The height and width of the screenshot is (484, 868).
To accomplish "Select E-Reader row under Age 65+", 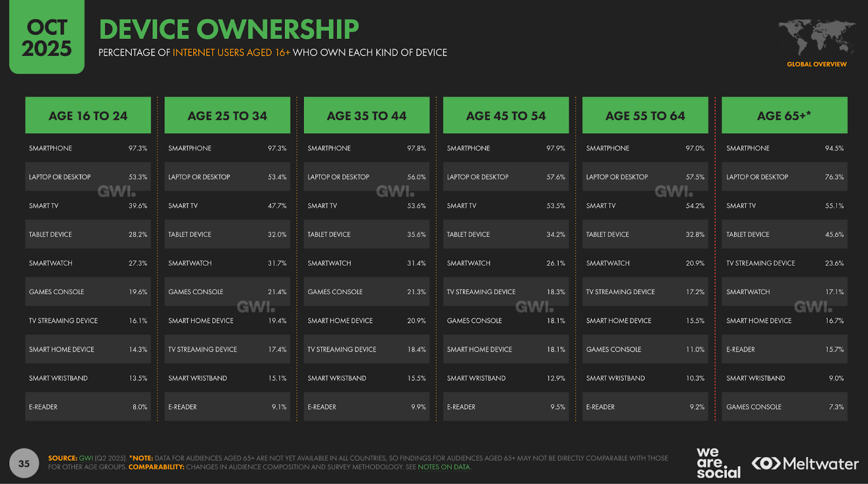I will tap(784, 350).
